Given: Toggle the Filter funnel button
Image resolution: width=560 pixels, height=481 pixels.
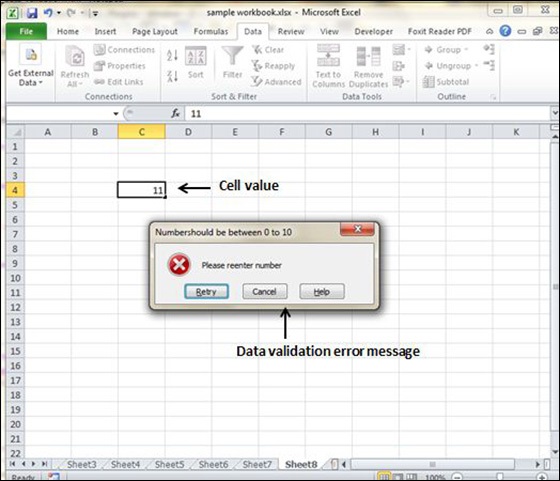Looking at the screenshot, I should pos(232,62).
